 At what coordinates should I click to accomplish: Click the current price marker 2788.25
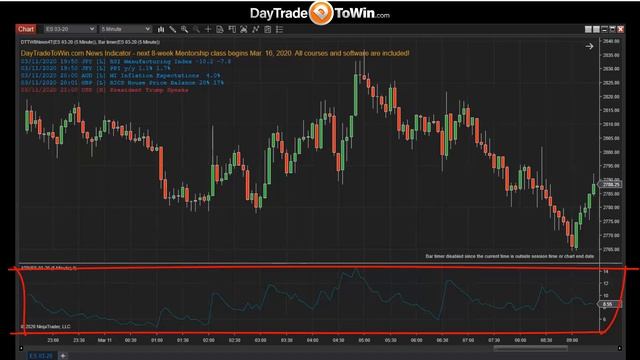[610, 184]
